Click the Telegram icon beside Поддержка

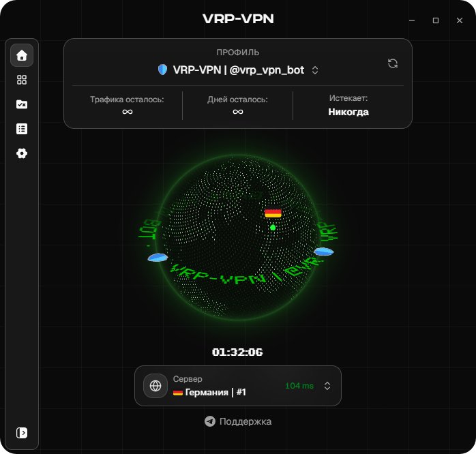(x=210, y=421)
